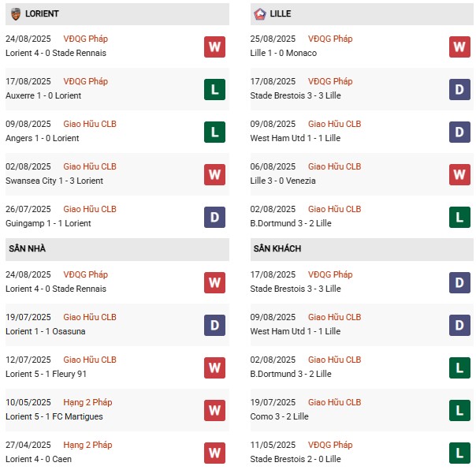Click the LILLE team name heading
This screenshot has height=470, width=476.
tap(280, 13)
